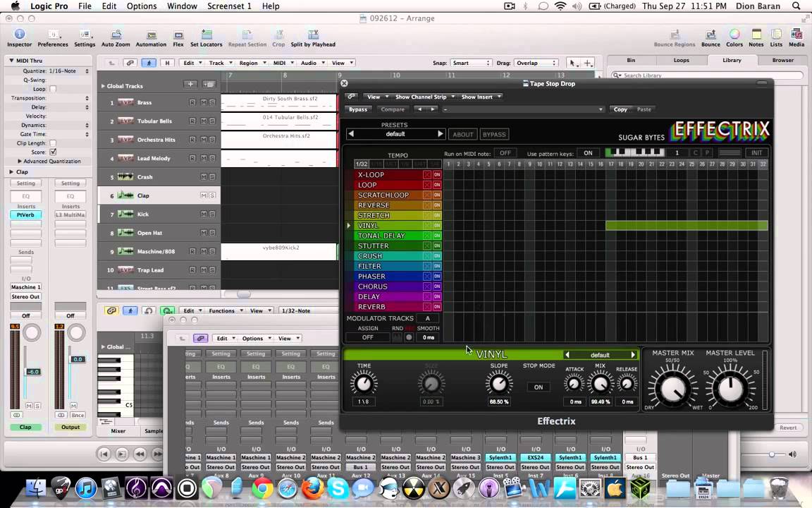812x508 pixels.
Task: Switch to the Browser tab
Action: point(782,60)
